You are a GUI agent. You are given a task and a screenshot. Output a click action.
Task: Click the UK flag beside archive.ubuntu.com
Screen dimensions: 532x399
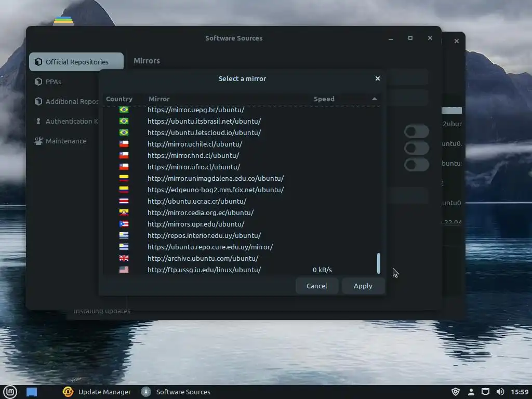pyautogui.click(x=124, y=258)
